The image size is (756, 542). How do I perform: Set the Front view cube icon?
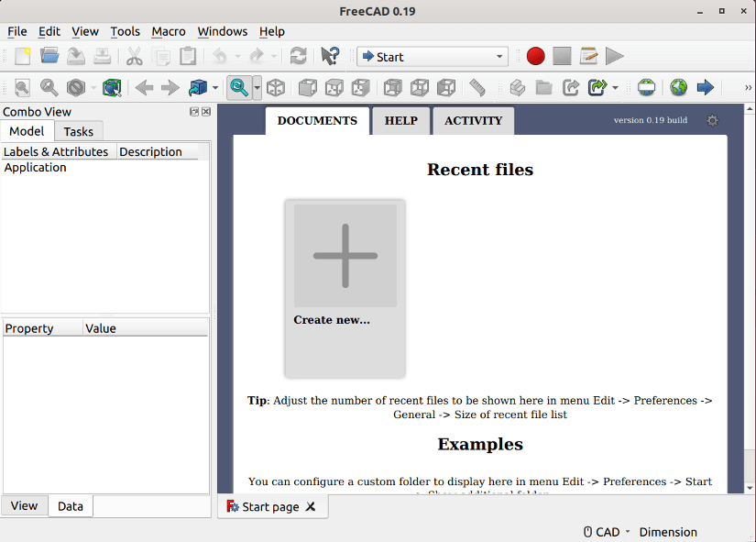(308, 88)
